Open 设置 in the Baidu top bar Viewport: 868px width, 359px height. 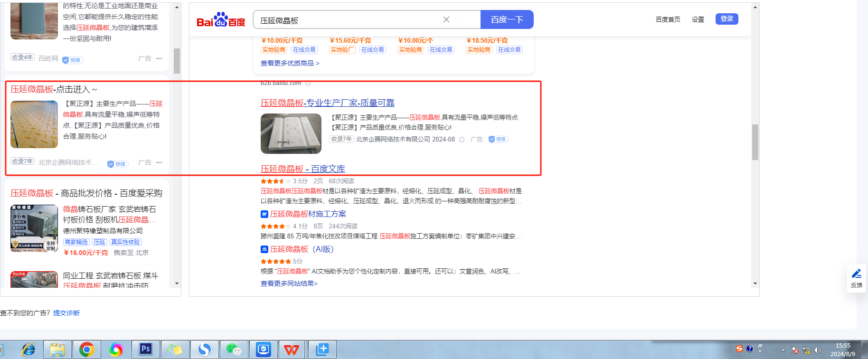[x=698, y=19]
